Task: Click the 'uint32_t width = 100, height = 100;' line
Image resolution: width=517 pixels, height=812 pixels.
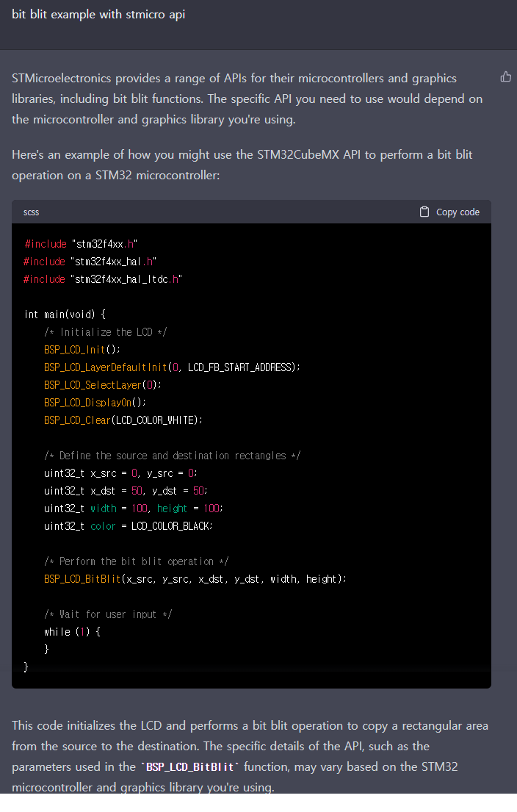Action: (x=134, y=509)
